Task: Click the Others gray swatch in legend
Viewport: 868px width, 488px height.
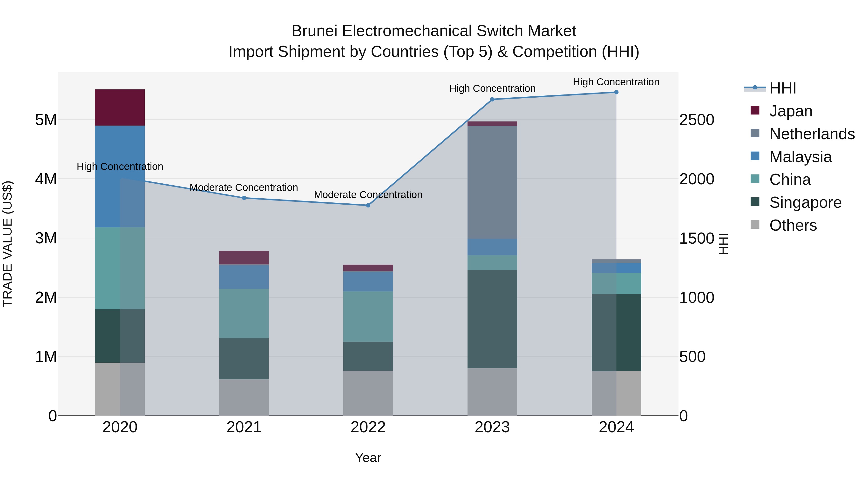Action: click(x=755, y=224)
